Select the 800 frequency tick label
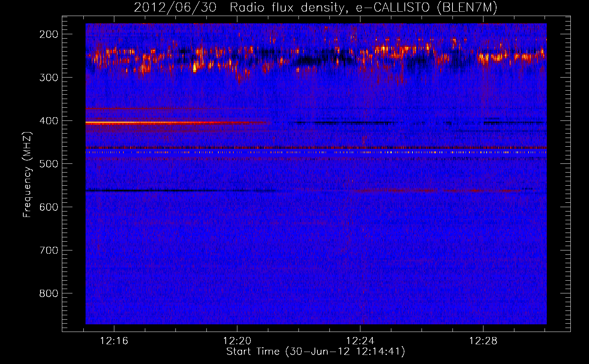589x364 pixels. pos(49,293)
